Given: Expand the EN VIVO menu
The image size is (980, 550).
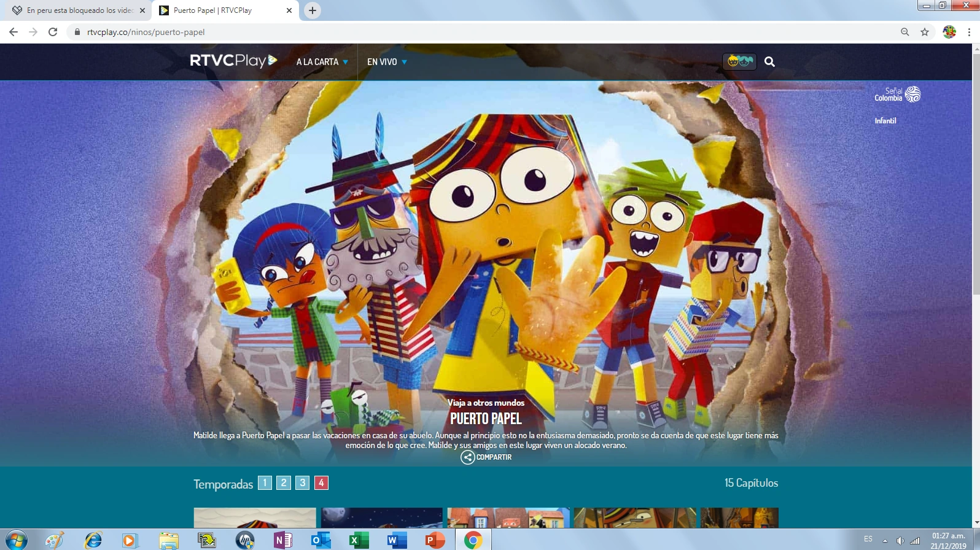Looking at the screenshot, I should point(387,62).
